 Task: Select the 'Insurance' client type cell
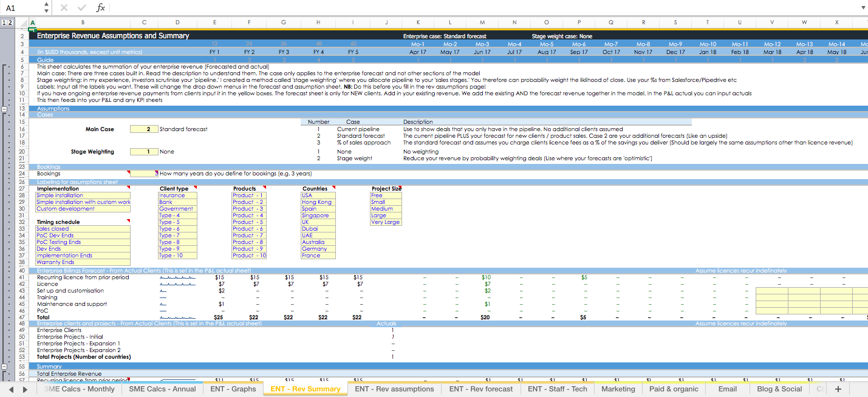point(177,195)
